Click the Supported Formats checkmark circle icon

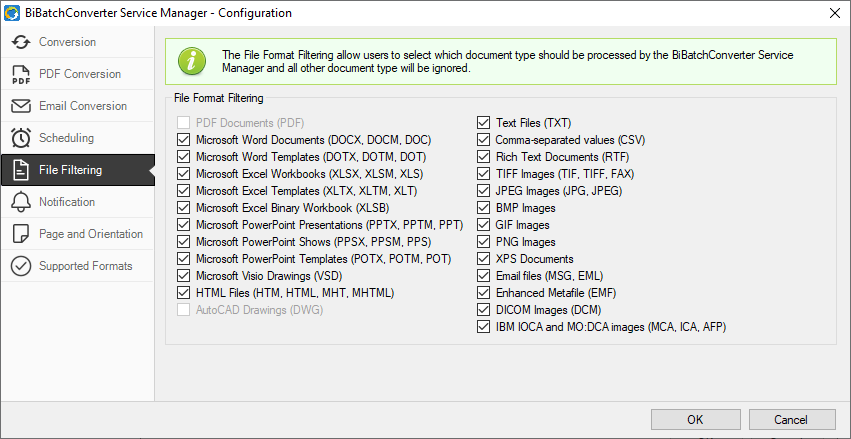point(21,266)
